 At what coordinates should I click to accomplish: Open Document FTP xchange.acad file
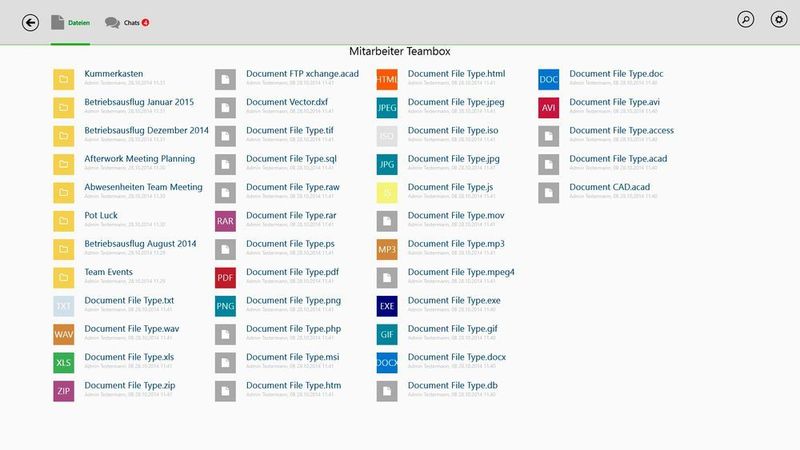tap(302, 73)
